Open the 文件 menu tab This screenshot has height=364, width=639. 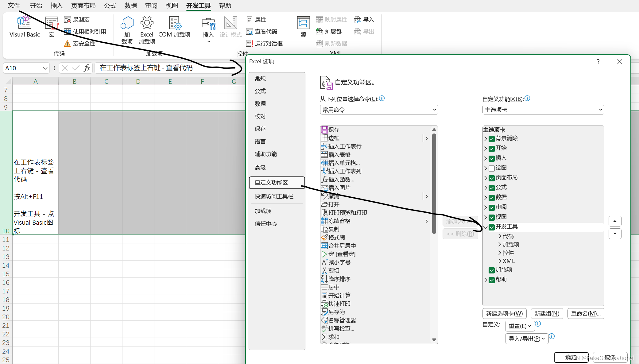click(14, 6)
